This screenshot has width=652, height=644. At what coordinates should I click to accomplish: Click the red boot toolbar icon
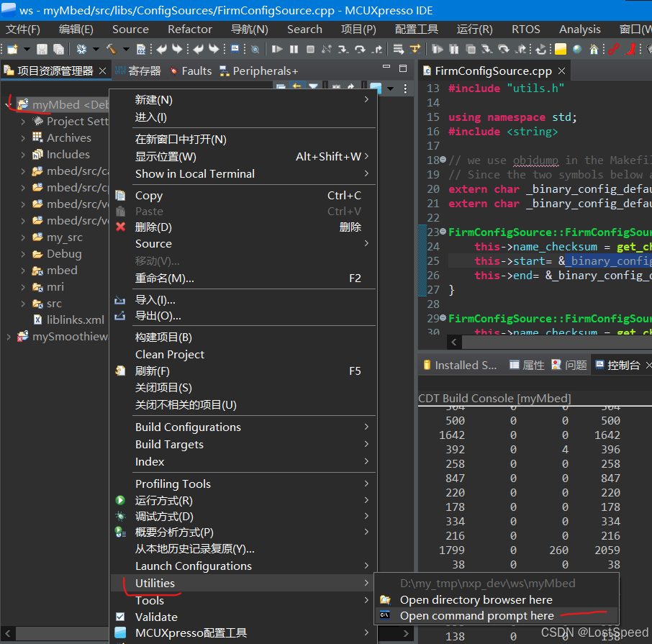tap(630, 49)
